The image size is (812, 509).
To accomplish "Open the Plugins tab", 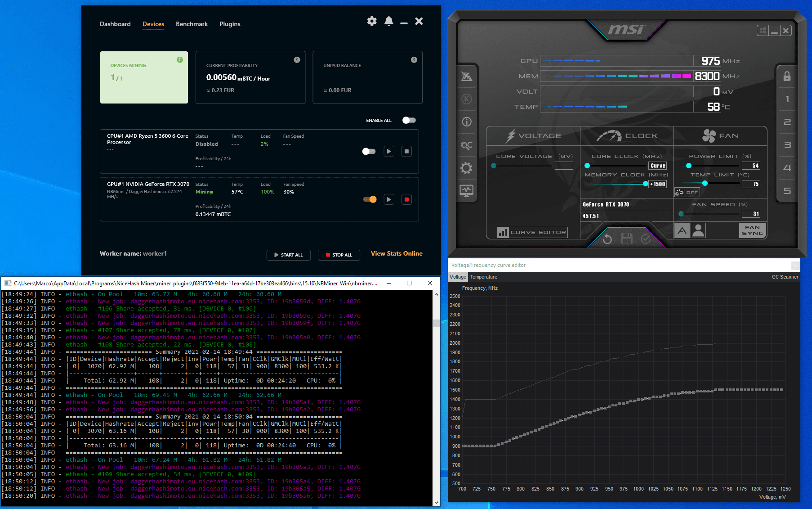I will 230,24.
